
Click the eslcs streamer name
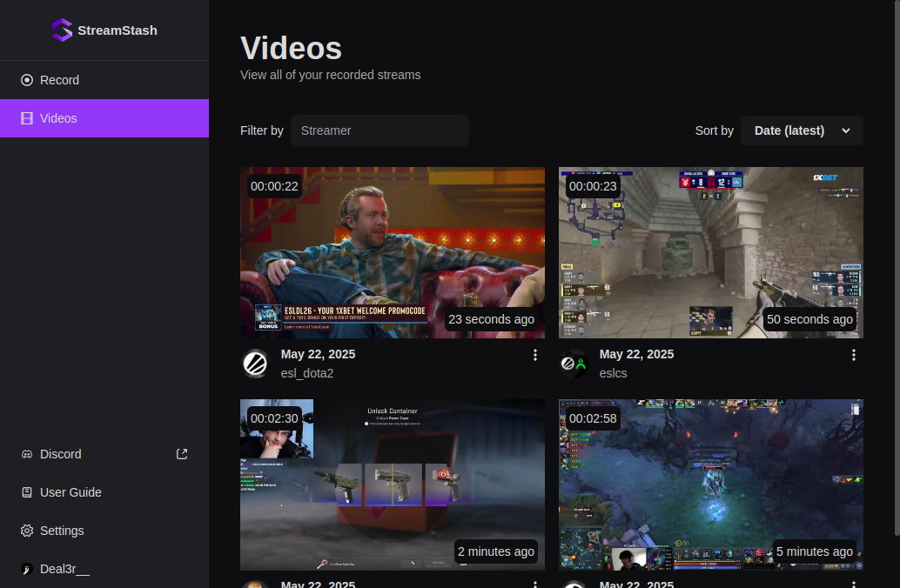tap(613, 373)
